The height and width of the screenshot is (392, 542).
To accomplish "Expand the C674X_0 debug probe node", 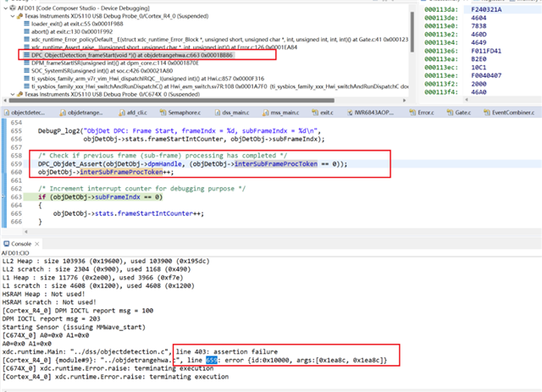I will (x=13, y=94).
